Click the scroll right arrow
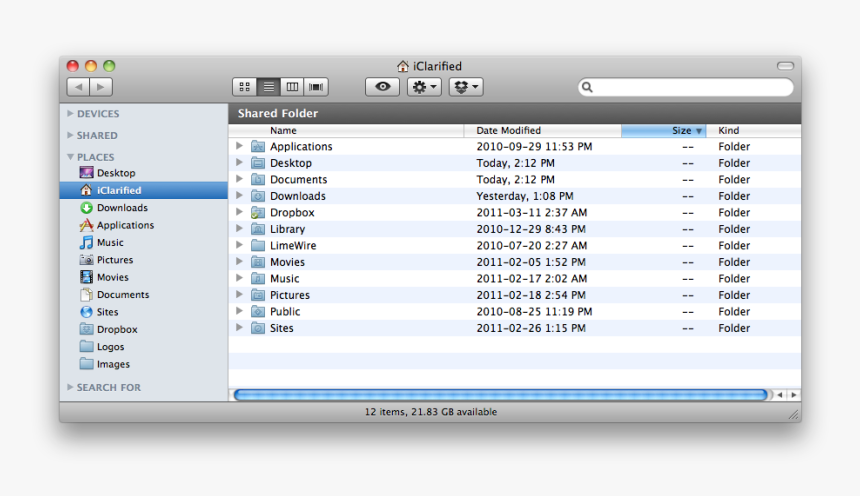 click(x=794, y=395)
